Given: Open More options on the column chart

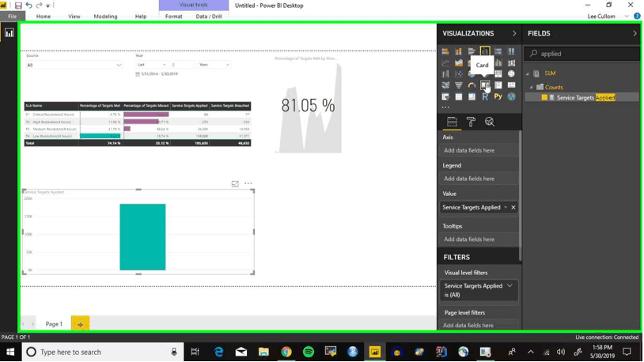Looking at the screenshot, I should coord(248,183).
